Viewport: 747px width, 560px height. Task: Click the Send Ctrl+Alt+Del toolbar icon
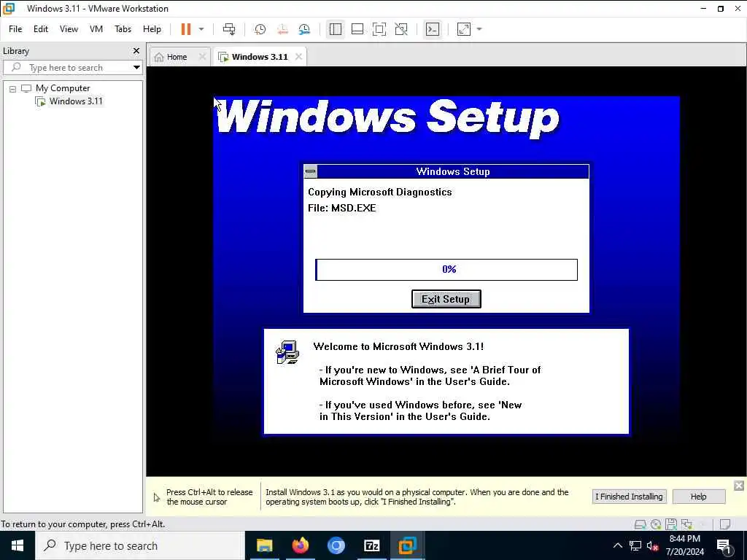click(229, 29)
